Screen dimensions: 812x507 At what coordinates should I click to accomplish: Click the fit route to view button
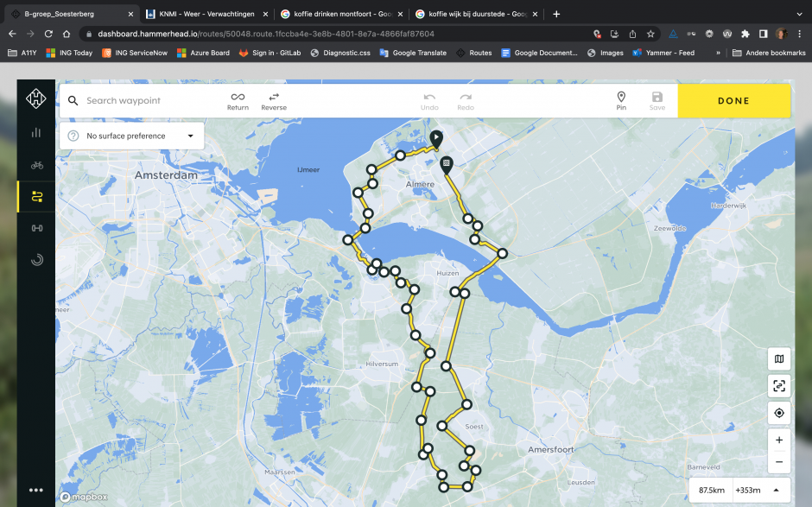click(779, 386)
